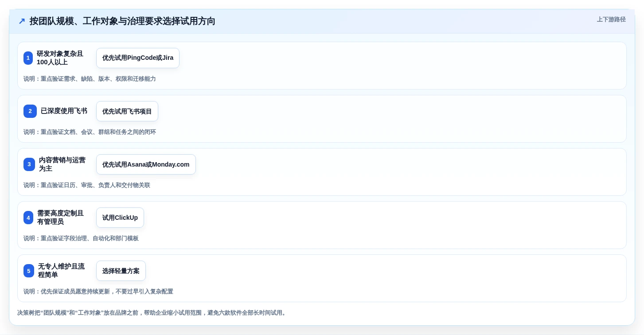Click condition text 内容营销与运营为主
The width and height of the screenshot is (644, 335).
click(x=62, y=164)
